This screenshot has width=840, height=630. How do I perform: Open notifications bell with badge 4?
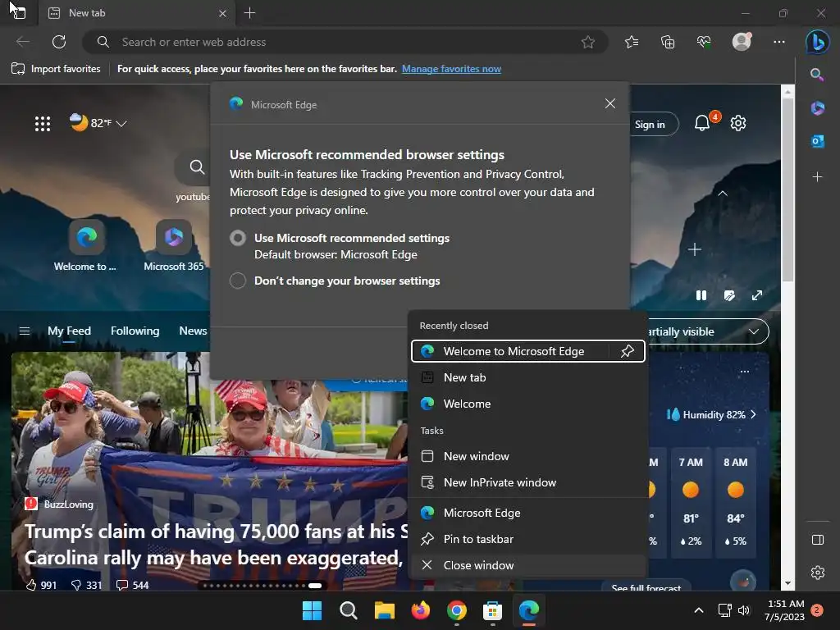(x=702, y=123)
